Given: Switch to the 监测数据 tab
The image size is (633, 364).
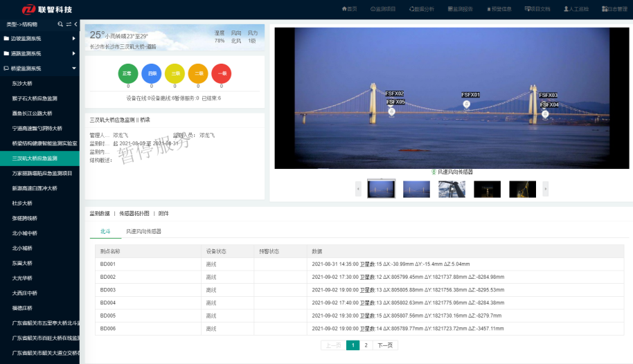Looking at the screenshot, I should [100, 213].
